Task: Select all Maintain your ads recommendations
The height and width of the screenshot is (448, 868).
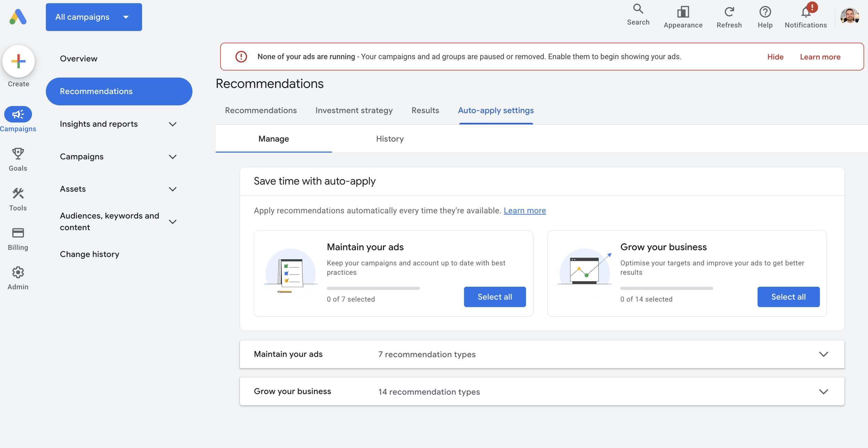Action: tap(495, 297)
